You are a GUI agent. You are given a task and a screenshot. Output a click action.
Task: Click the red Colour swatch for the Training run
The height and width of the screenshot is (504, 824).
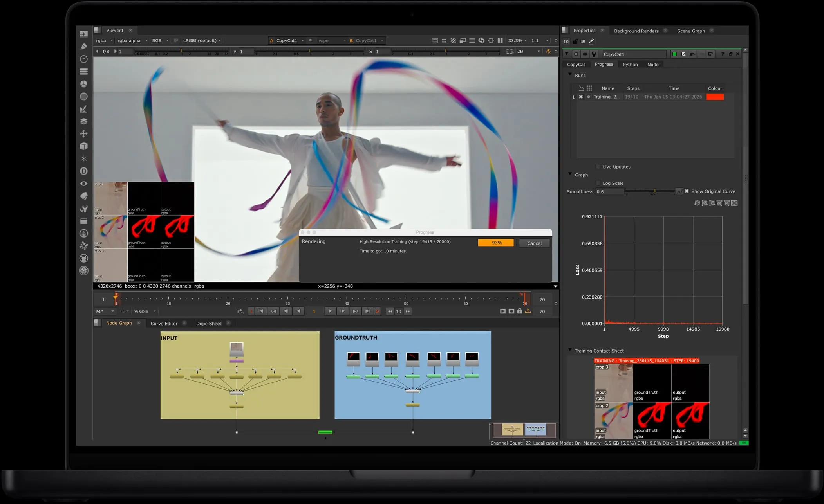tap(715, 97)
